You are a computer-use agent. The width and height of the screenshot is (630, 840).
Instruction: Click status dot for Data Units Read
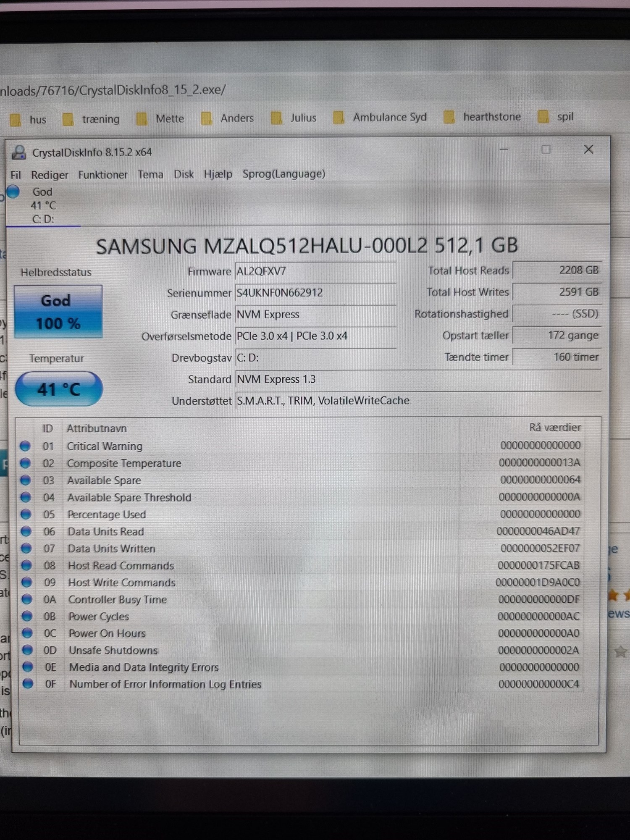tap(26, 531)
